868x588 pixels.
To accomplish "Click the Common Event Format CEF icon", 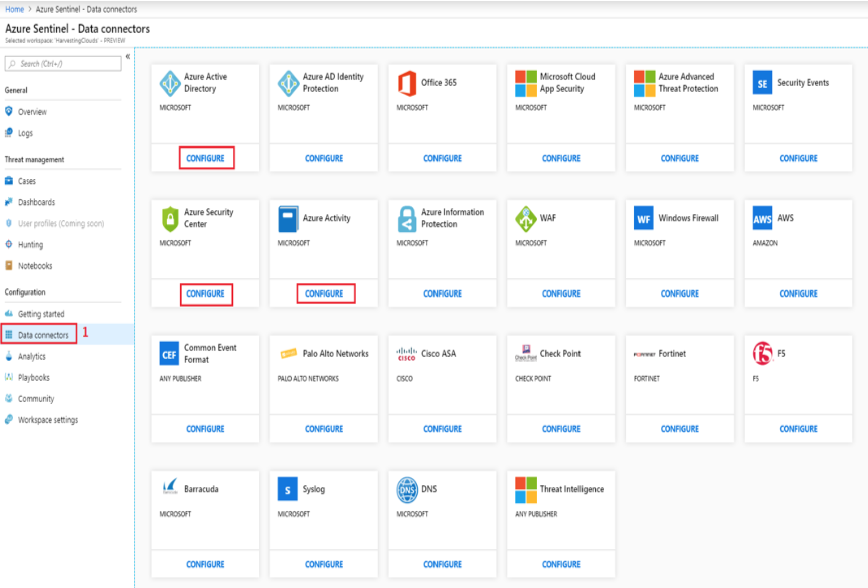I will (169, 354).
